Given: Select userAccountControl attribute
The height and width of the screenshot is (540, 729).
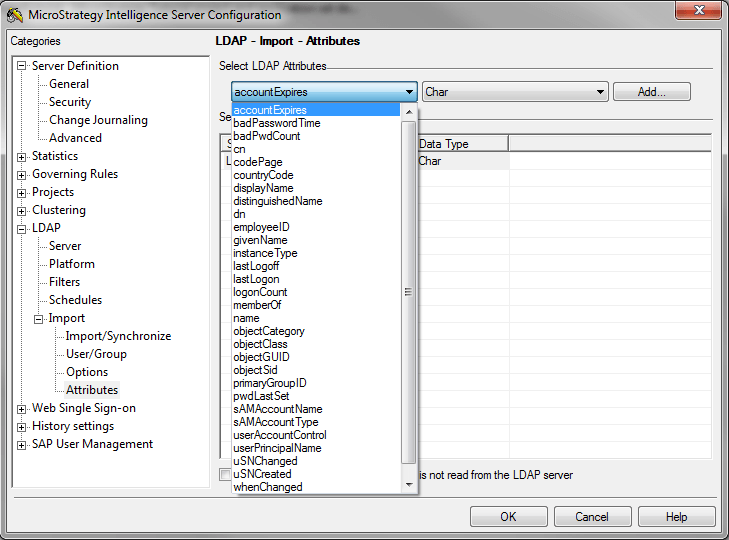Looking at the screenshot, I should click(x=316, y=435).
